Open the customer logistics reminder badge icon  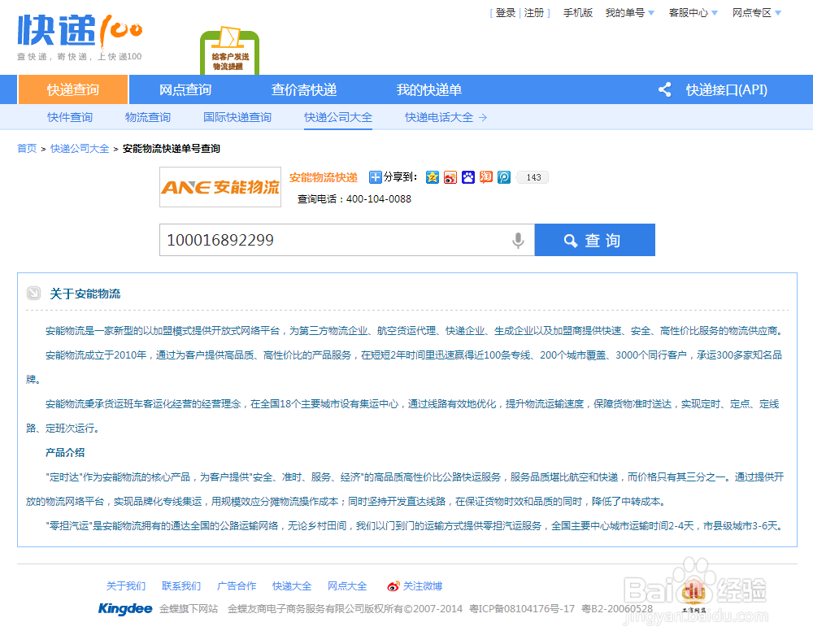click(x=230, y=50)
